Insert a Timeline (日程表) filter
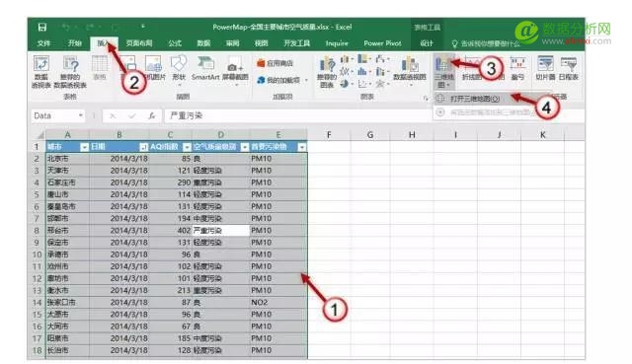This screenshot has width=632, height=364. coord(569,68)
